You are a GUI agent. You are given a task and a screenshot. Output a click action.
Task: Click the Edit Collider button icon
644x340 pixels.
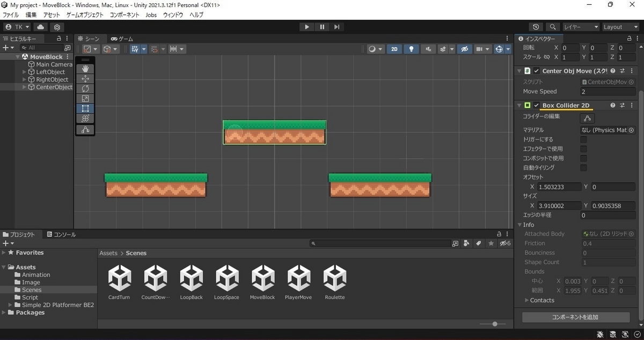(x=587, y=118)
